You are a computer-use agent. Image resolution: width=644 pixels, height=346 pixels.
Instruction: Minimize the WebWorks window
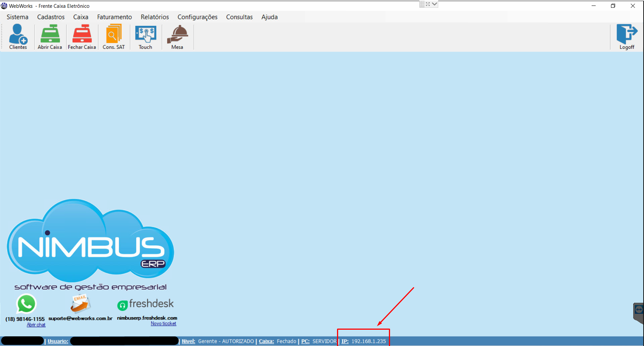(594, 6)
